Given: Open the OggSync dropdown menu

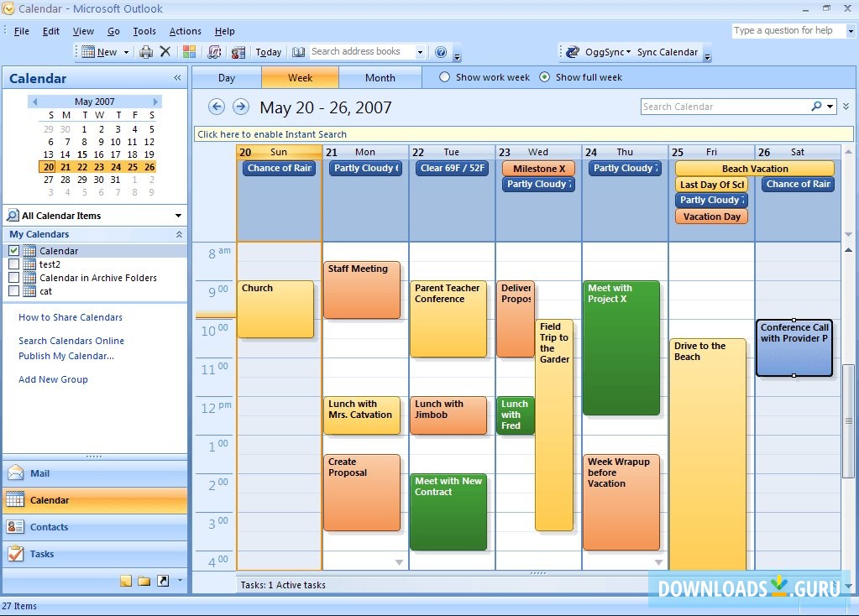Looking at the screenshot, I should pos(628,52).
